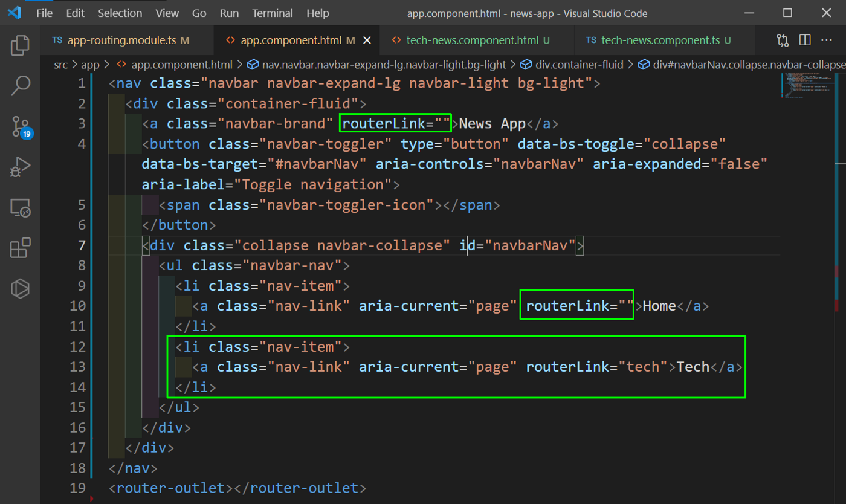The image size is (846, 504).
Task: Maximize the VS Code window
Action: point(787,13)
